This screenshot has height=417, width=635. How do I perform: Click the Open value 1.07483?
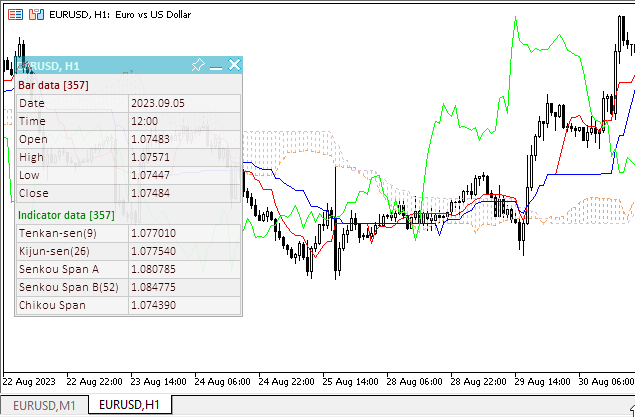(150, 139)
